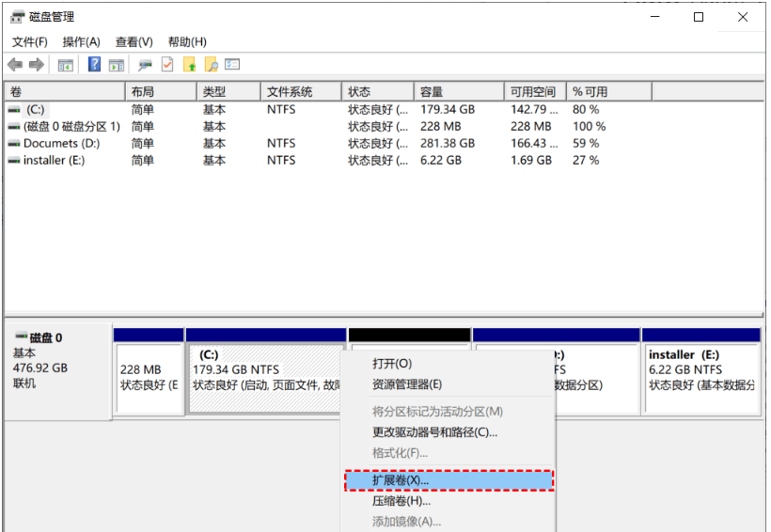Click the red checkmark toolbar icon
Screen dimensions: 771x532
(167, 65)
